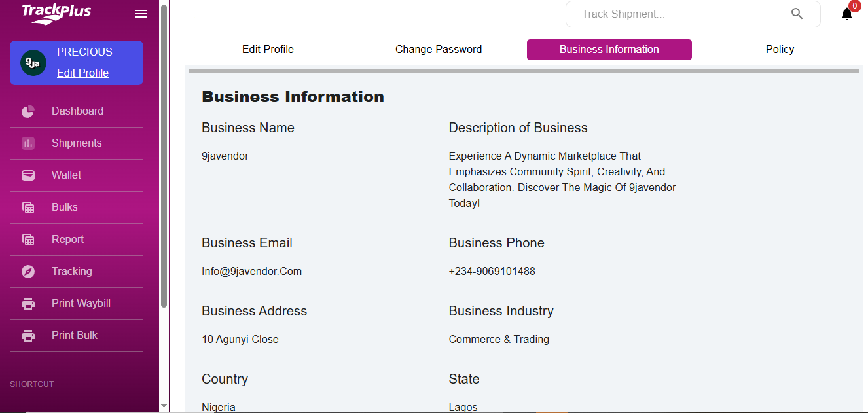Image resolution: width=868 pixels, height=413 pixels.
Task: Select the Business Information tab
Action: 609,50
